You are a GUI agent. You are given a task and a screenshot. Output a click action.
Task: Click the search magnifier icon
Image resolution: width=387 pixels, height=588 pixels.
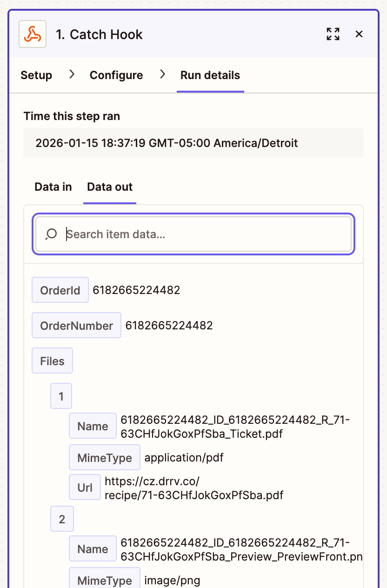[x=51, y=234]
